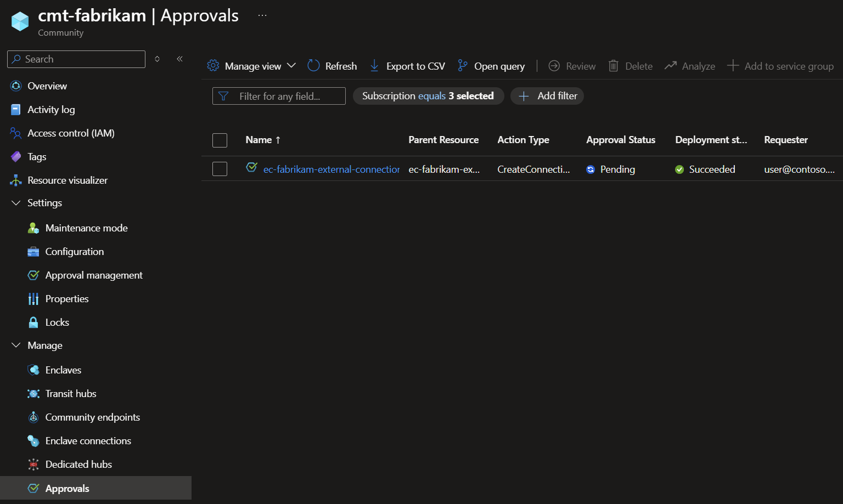The width and height of the screenshot is (843, 504).
Task: Click the Approvals icon in sidebar
Action: point(33,488)
